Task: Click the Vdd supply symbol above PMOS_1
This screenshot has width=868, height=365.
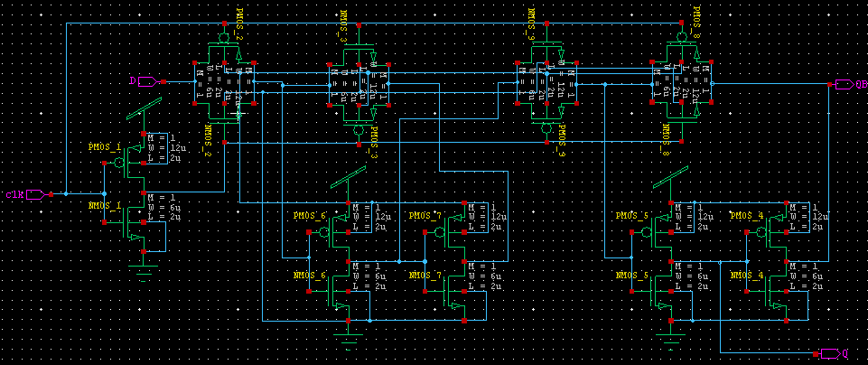Action: click(145, 112)
